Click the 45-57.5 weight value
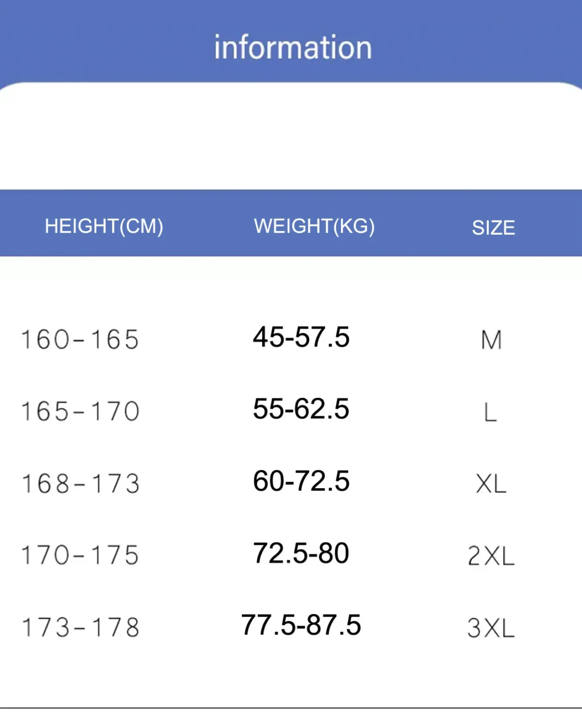The width and height of the screenshot is (582, 728). tap(301, 337)
